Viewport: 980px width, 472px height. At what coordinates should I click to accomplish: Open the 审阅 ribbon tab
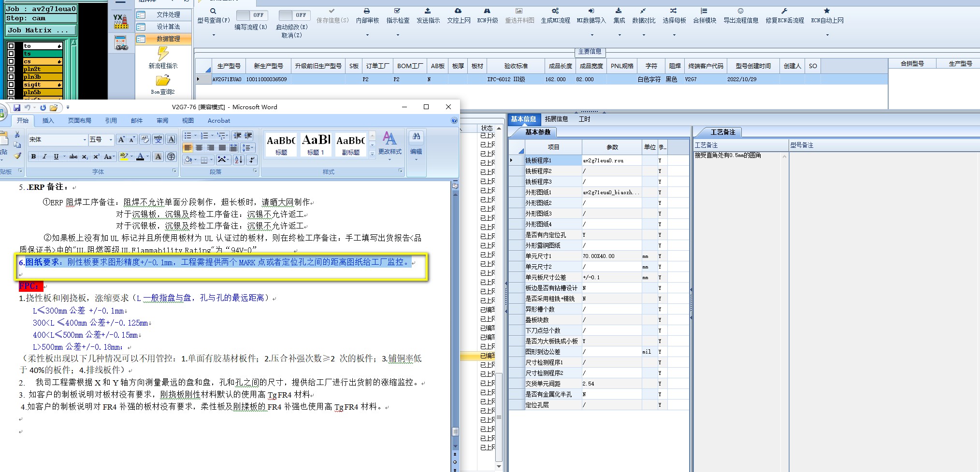pyautogui.click(x=162, y=121)
